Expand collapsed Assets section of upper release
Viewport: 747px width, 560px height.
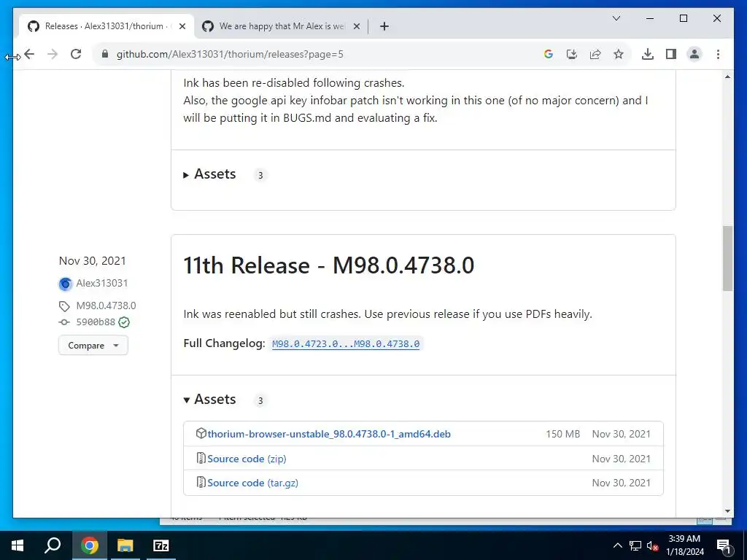[x=210, y=174]
